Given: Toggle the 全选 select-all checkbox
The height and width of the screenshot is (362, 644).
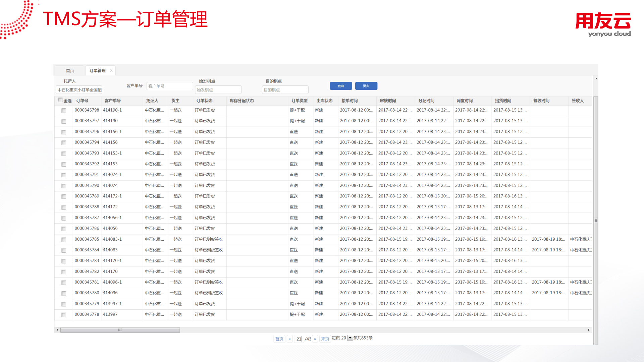Looking at the screenshot, I should pyautogui.click(x=60, y=100).
